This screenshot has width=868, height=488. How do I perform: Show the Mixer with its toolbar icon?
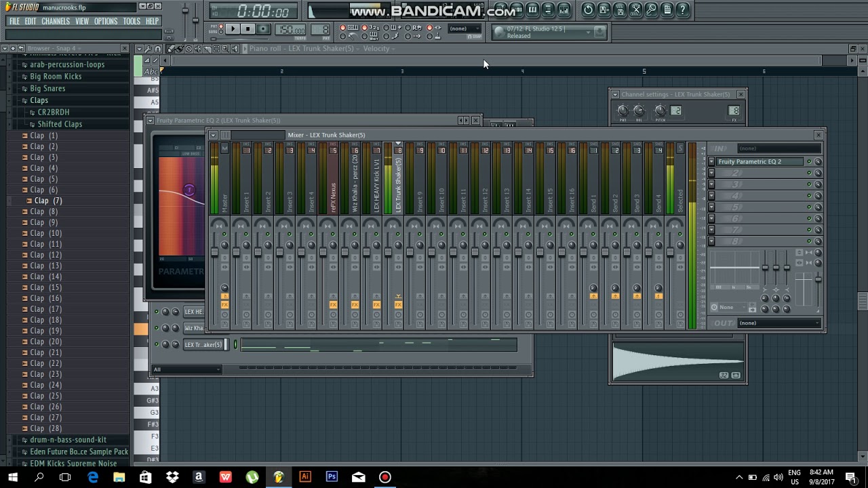564,9
